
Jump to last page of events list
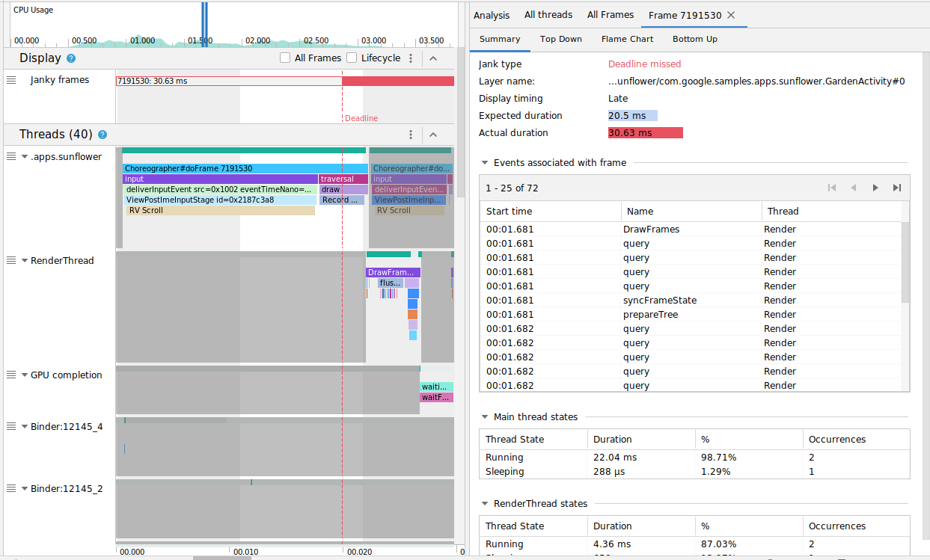pyautogui.click(x=897, y=188)
